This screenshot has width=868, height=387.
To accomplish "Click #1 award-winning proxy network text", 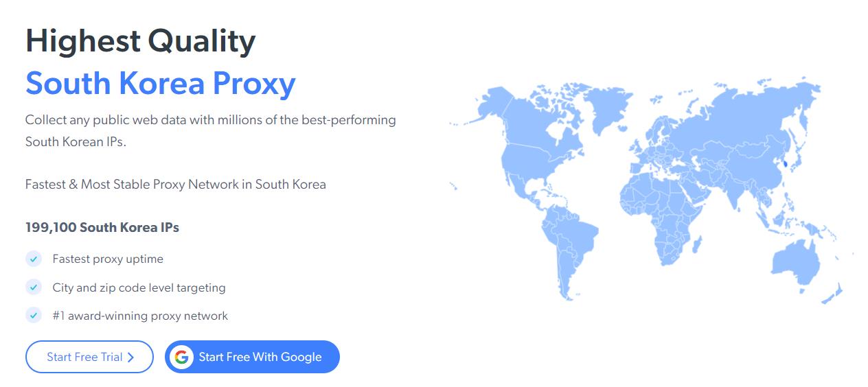I will (140, 316).
